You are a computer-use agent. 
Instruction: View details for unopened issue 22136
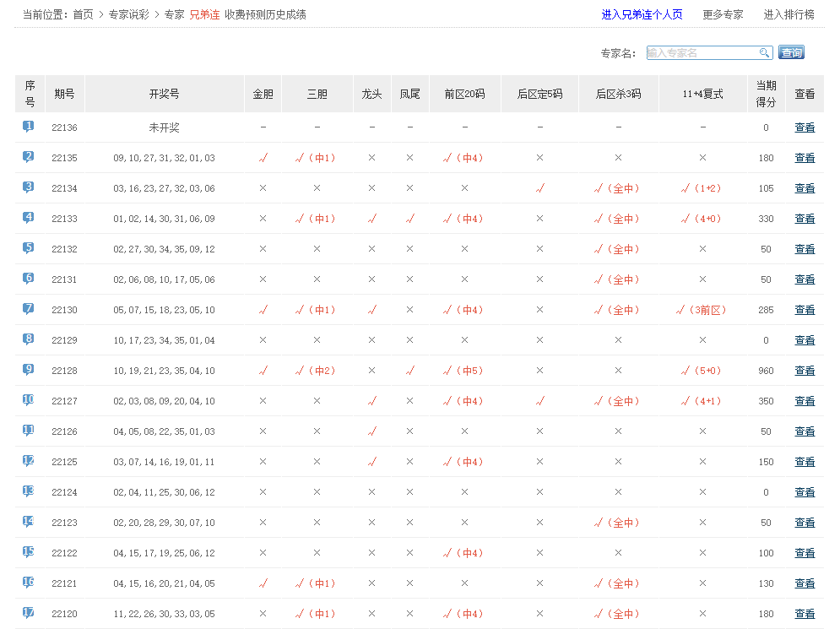pyautogui.click(x=805, y=127)
